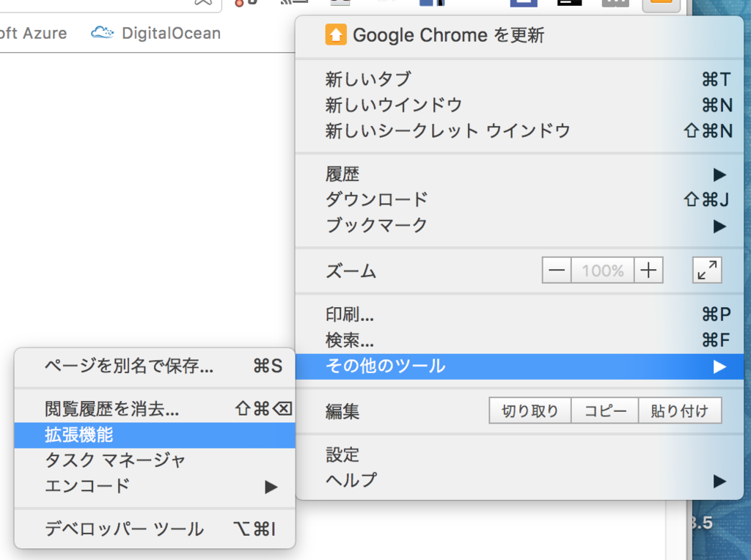Toggle fullscreen with the expand arrows icon
Screen dimensions: 751x560
(707, 270)
